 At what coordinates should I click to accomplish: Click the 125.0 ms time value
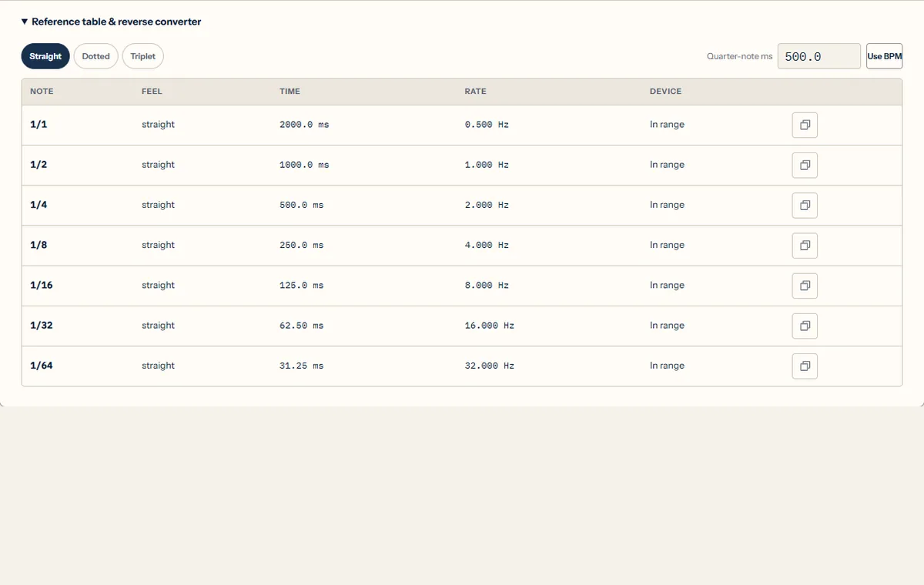coord(301,286)
